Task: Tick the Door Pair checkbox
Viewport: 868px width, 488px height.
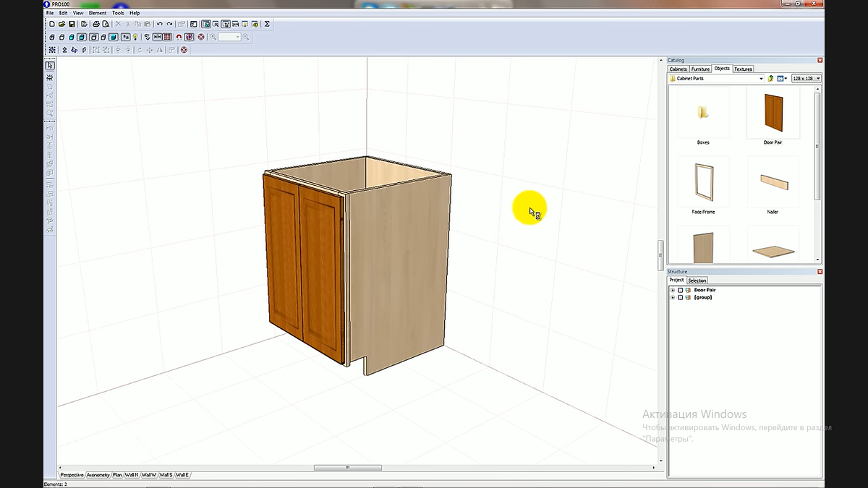Action: point(680,290)
